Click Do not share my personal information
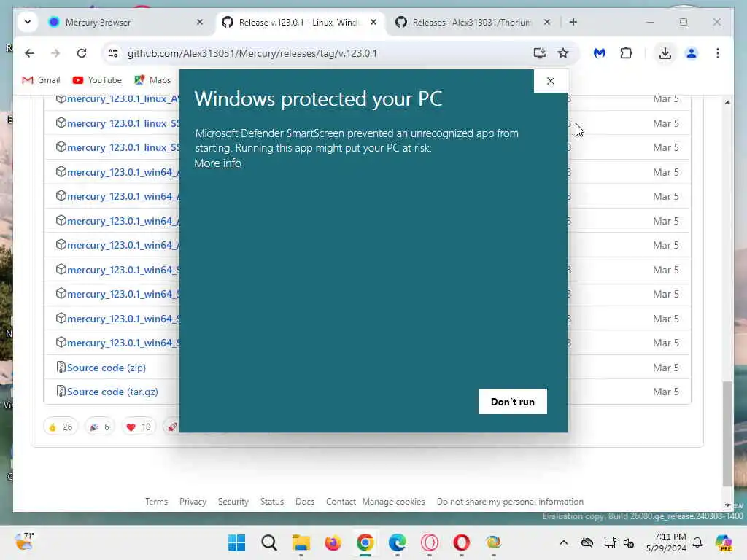 (510, 502)
